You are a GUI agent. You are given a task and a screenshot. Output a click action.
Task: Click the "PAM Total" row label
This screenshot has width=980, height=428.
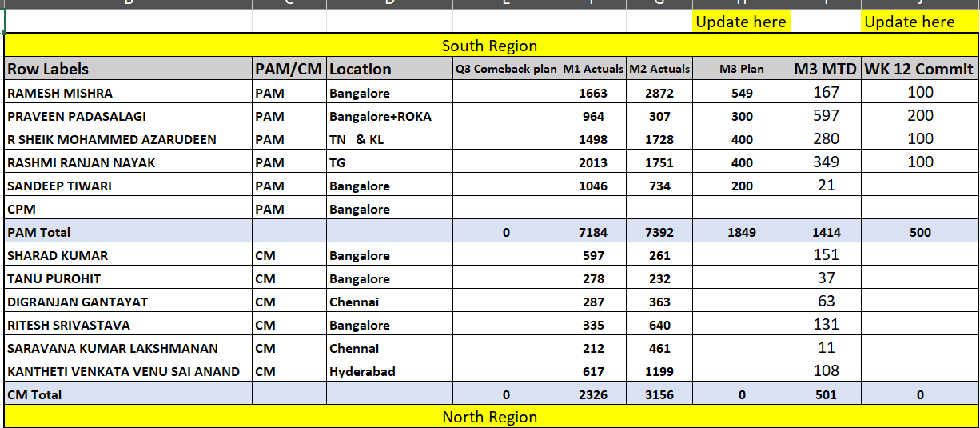coord(39,232)
